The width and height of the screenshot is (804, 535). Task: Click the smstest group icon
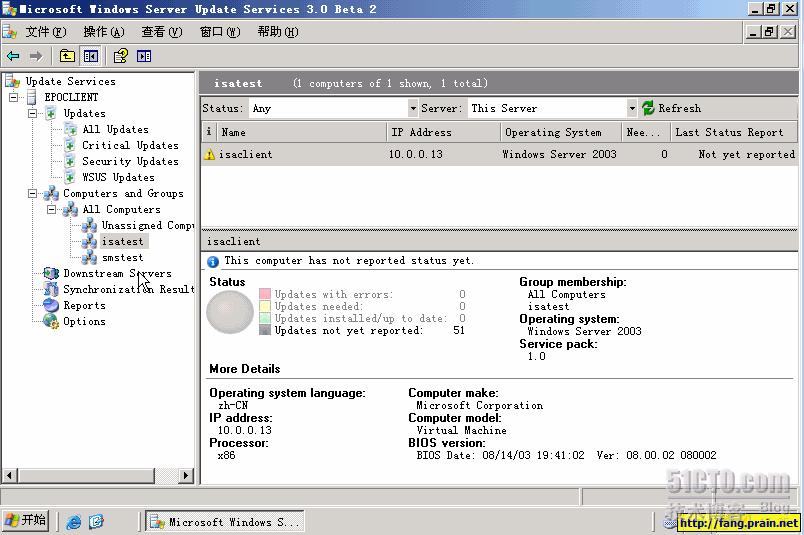pos(89,257)
